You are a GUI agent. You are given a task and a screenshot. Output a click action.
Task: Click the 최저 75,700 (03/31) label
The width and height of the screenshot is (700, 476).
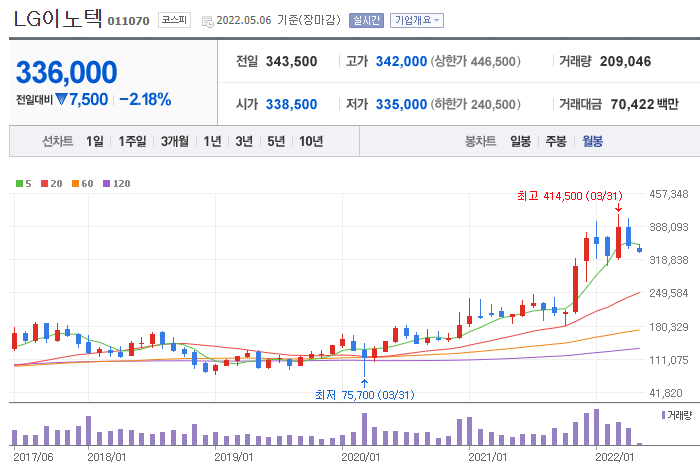pyautogui.click(x=364, y=395)
